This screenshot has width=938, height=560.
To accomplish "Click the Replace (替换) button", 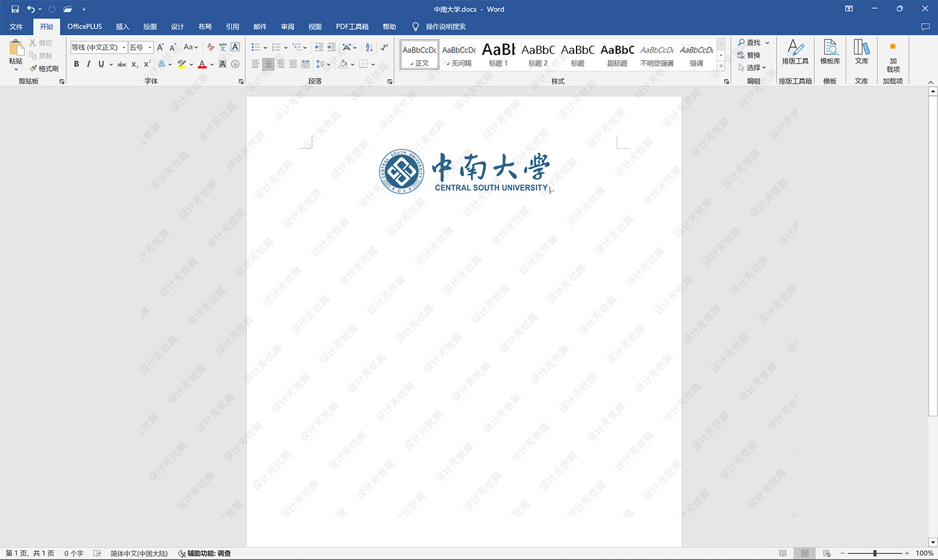I will click(x=749, y=55).
